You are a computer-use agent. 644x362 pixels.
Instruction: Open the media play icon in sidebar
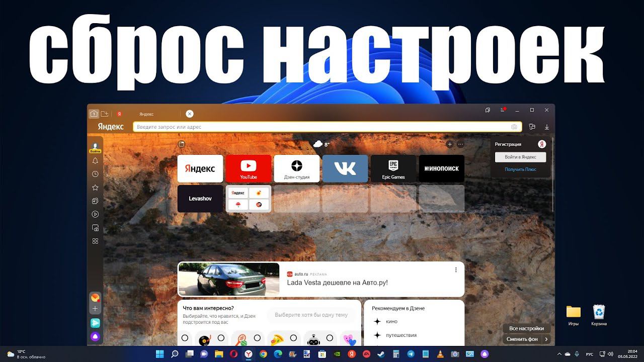[x=95, y=214]
